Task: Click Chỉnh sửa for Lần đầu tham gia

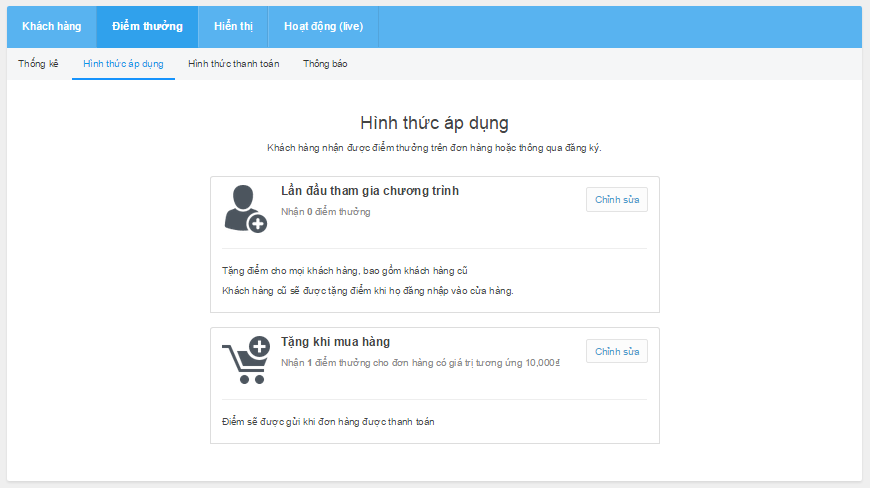Action: click(x=617, y=200)
